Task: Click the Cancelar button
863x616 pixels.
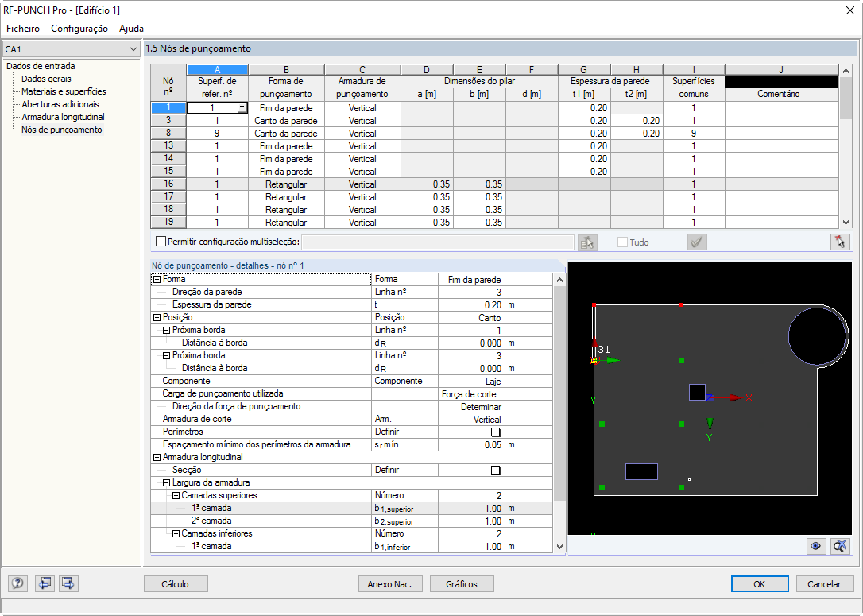Action: 824,584
